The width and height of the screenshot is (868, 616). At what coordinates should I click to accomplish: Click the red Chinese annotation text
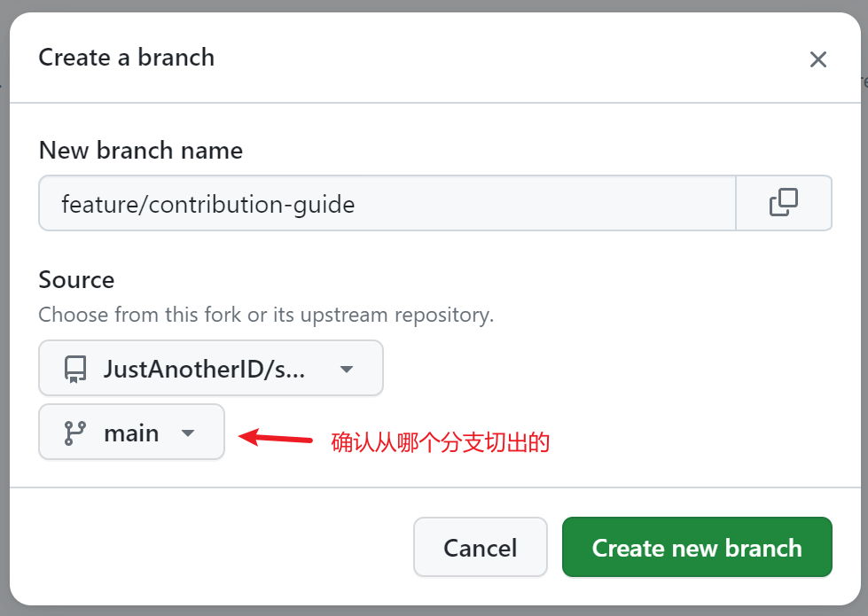click(441, 442)
